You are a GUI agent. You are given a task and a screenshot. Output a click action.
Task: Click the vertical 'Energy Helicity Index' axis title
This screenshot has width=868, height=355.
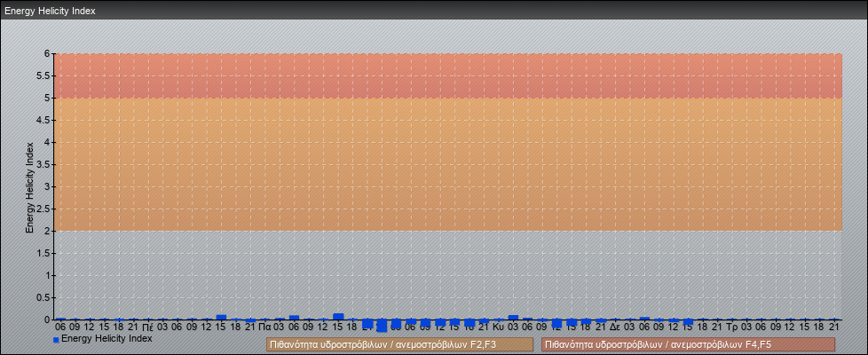coord(30,187)
